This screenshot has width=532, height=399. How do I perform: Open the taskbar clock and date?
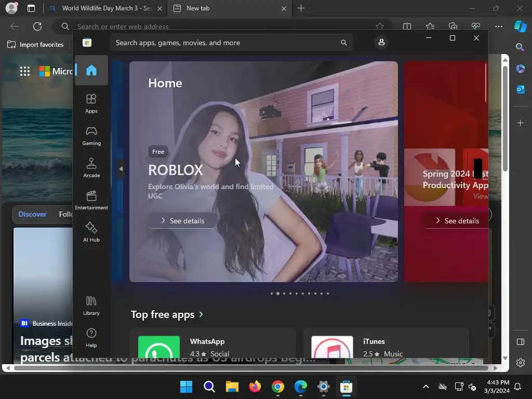tap(497, 387)
